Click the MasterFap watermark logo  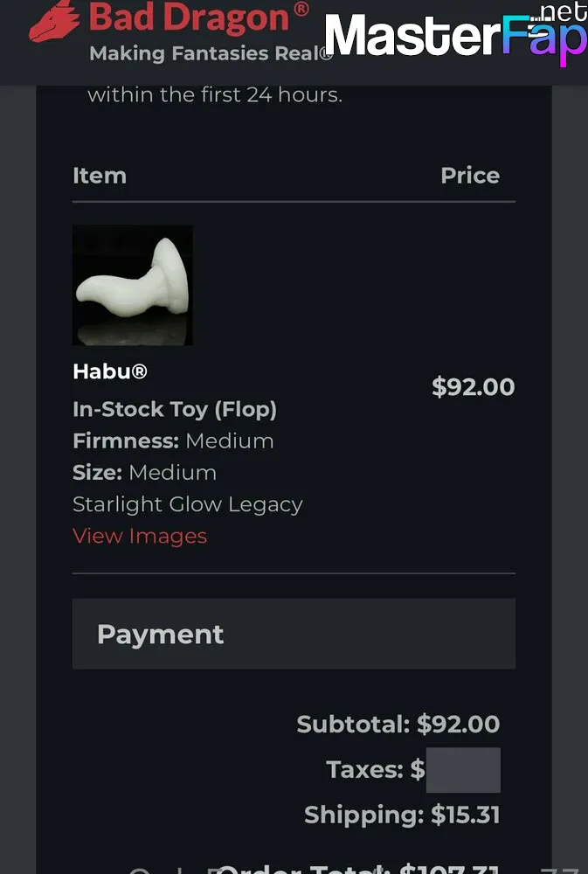point(454,37)
